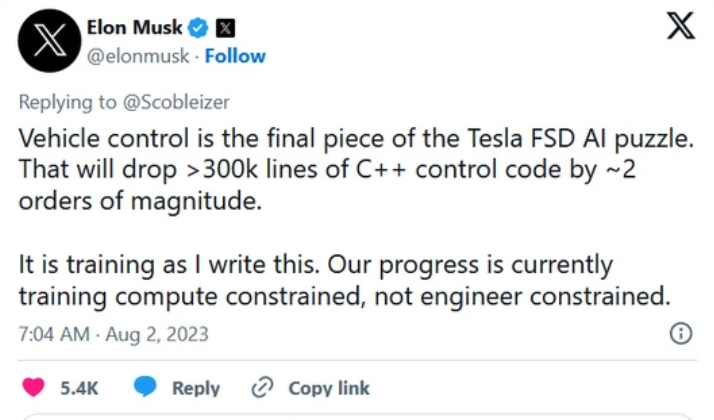
Task: Open the @elonmusk handle link
Action: pyautogui.click(x=138, y=56)
